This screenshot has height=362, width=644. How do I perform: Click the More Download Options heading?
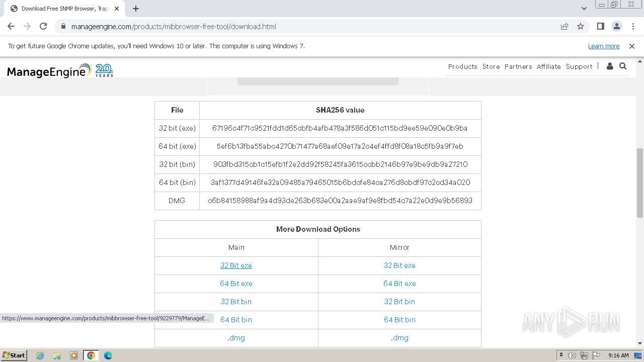[318, 229]
